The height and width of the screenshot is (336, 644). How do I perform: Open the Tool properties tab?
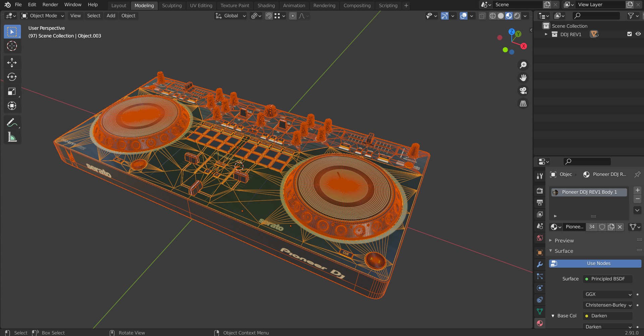540,176
